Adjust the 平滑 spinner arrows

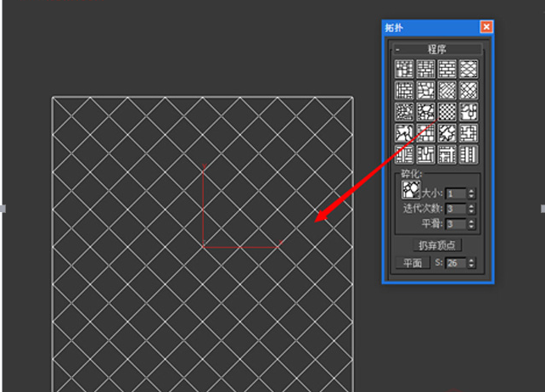(x=471, y=224)
